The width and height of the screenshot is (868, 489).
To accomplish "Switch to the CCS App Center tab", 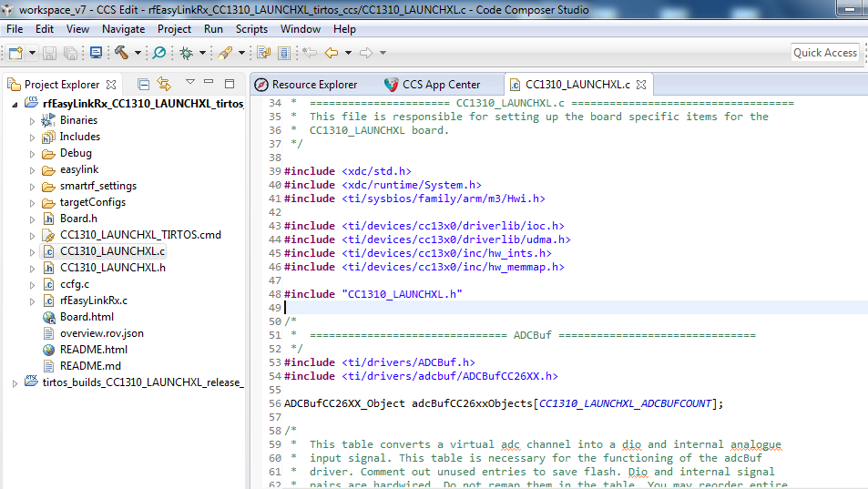I will [433, 85].
